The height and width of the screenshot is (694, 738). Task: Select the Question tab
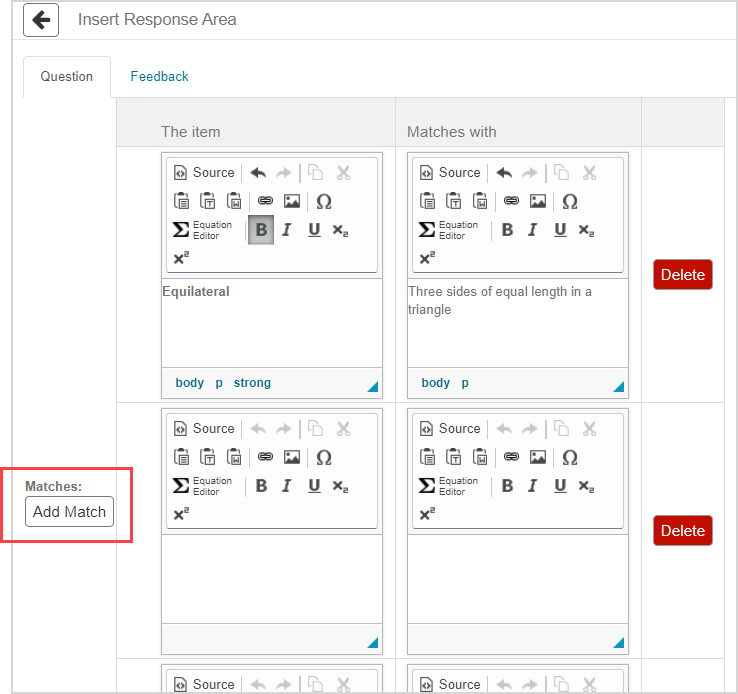click(67, 76)
